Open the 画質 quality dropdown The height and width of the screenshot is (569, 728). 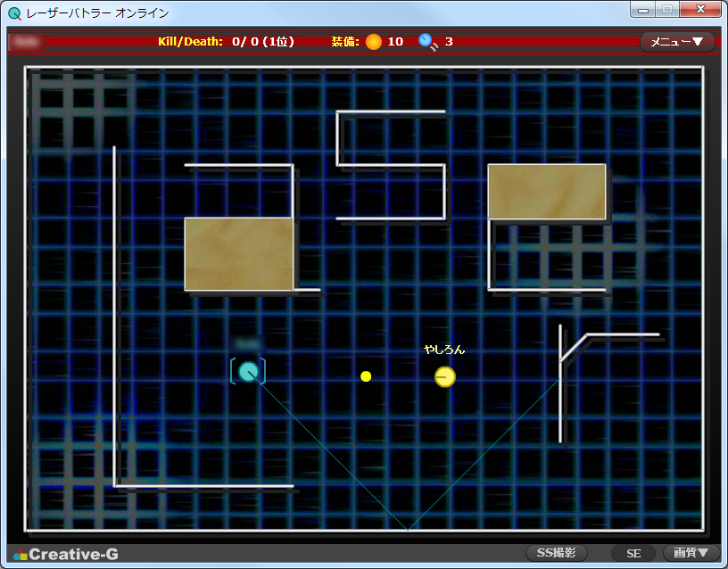click(691, 553)
